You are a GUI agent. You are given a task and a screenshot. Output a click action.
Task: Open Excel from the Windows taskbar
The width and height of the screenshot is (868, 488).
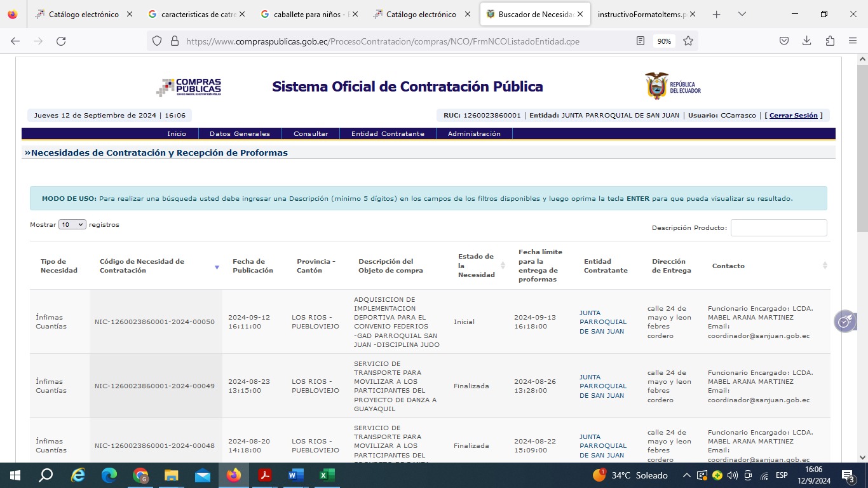(327, 475)
